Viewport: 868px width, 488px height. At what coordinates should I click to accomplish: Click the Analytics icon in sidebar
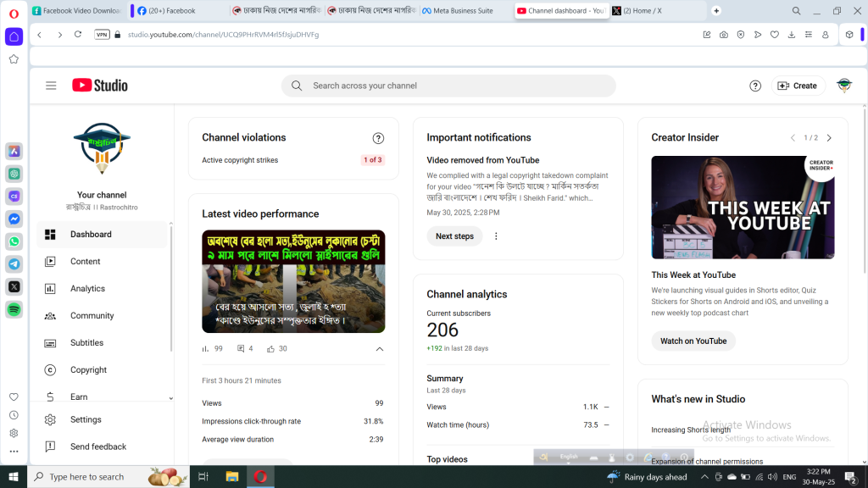pyautogui.click(x=50, y=289)
